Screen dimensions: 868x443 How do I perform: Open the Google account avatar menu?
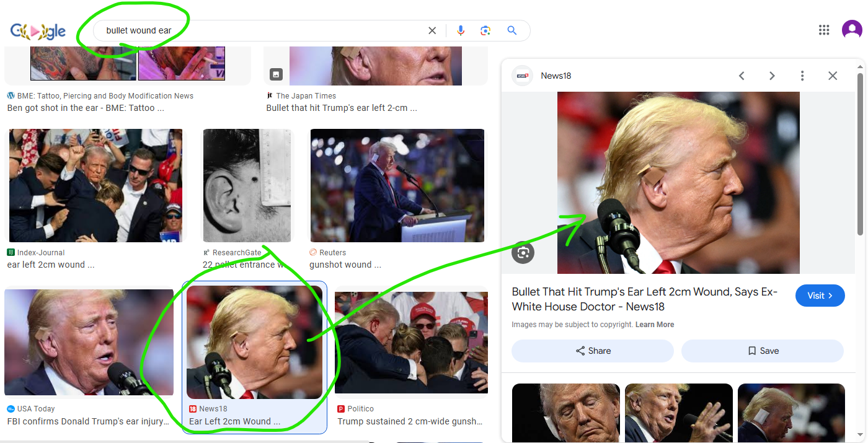tap(851, 30)
